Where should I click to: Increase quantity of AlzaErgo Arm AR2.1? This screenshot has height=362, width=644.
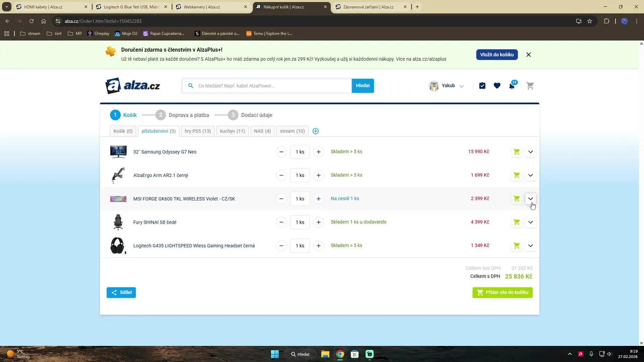pyautogui.click(x=318, y=175)
